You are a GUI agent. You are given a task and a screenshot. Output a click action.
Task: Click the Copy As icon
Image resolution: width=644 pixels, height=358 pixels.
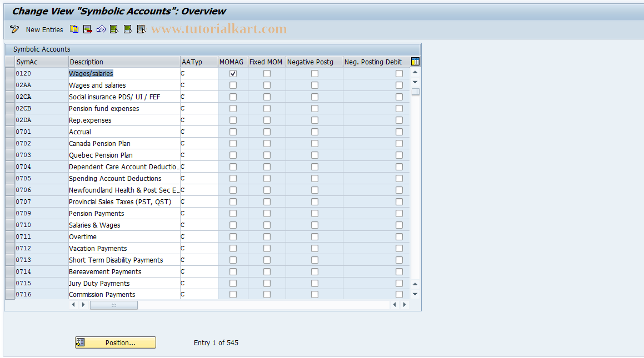click(x=74, y=29)
